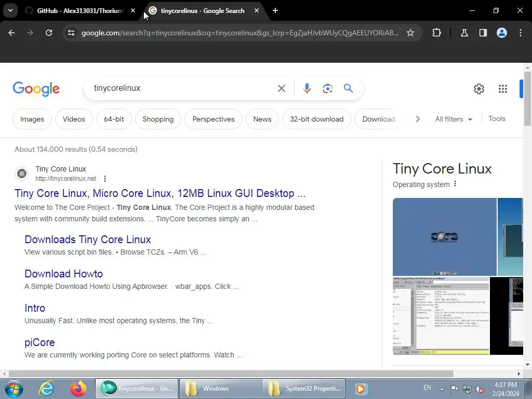Go back to previous page
Viewport: 532px width, 399px height.
[11, 33]
